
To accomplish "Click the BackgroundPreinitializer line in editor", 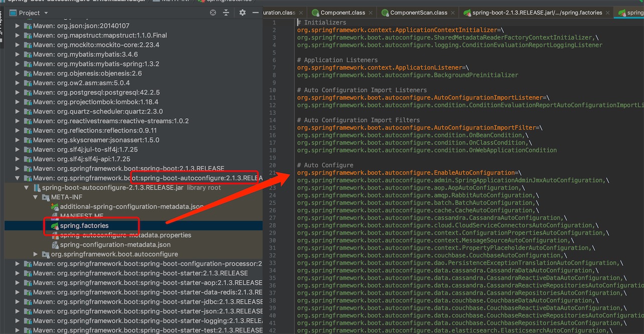I will tap(407, 75).
